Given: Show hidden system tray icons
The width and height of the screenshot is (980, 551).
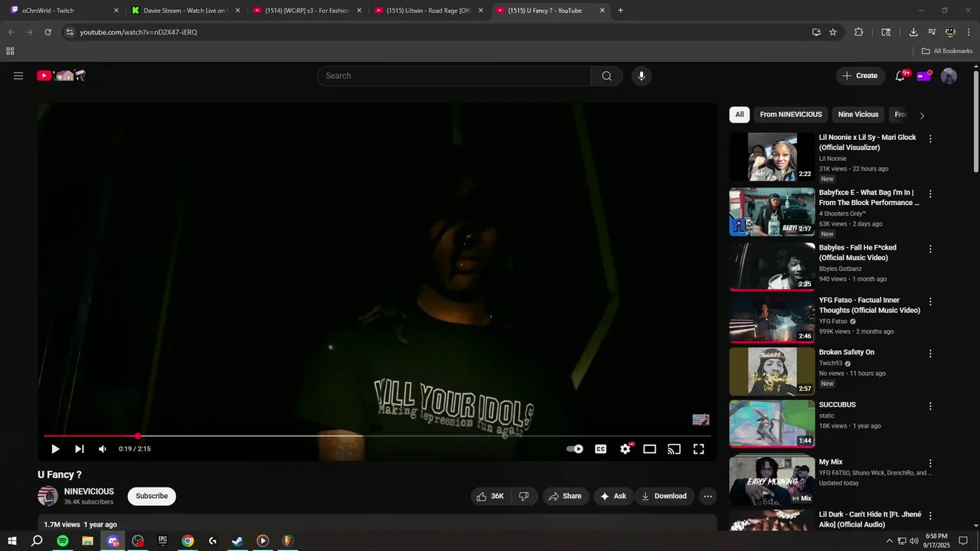Looking at the screenshot, I should [x=889, y=541].
